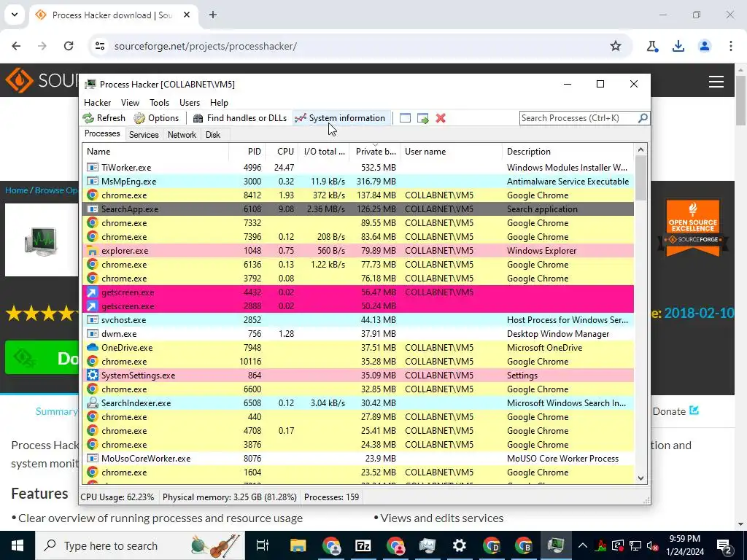Open Options in the Process Hacker toolbar
This screenshot has width=747, height=560.
pyautogui.click(x=156, y=118)
